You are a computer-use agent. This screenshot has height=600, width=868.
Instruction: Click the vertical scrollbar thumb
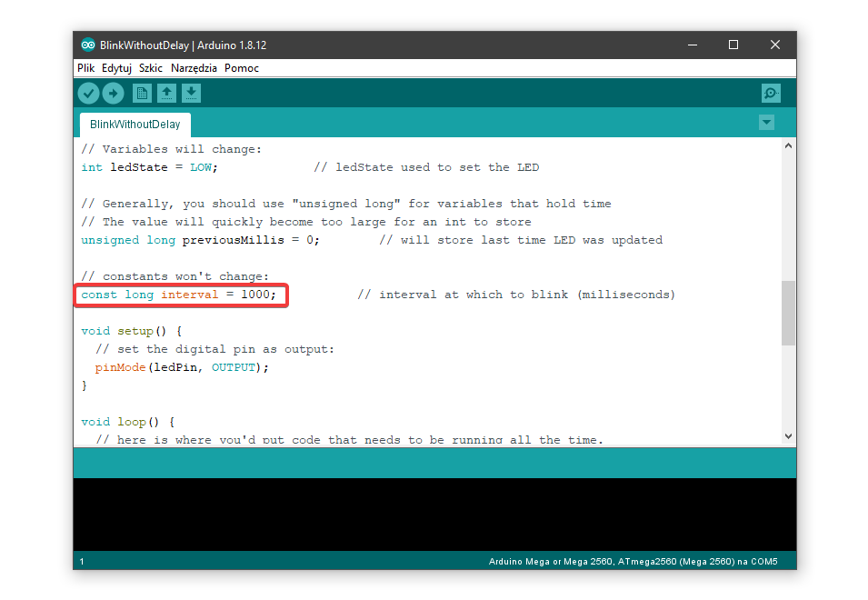788,314
